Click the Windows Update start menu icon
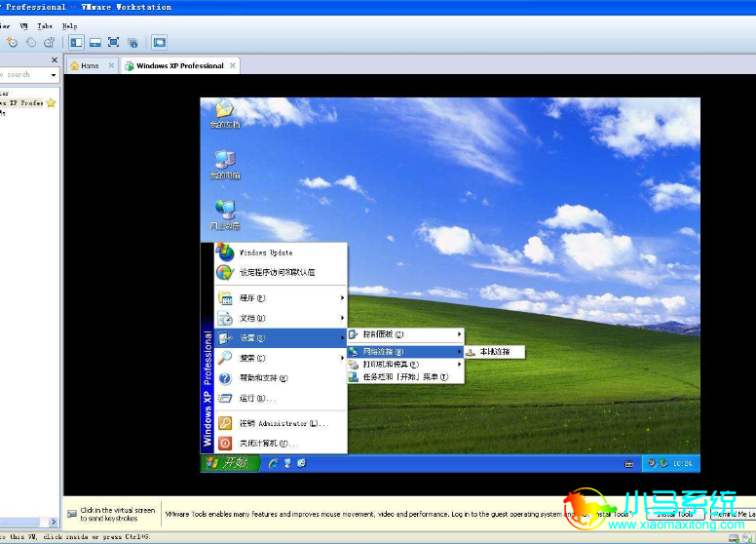756x544 pixels. (225, 252)
